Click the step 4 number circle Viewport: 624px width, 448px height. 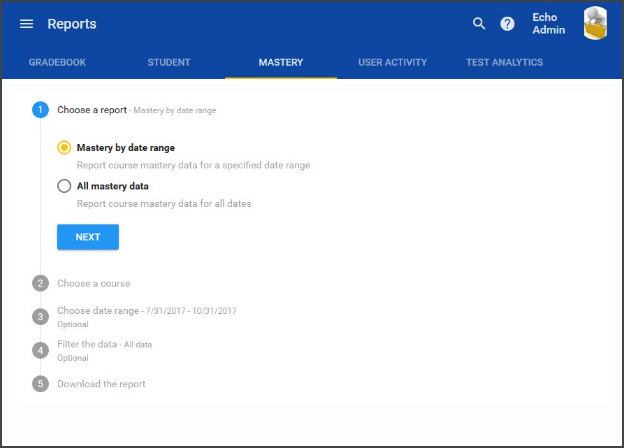[x=40, y=350]
